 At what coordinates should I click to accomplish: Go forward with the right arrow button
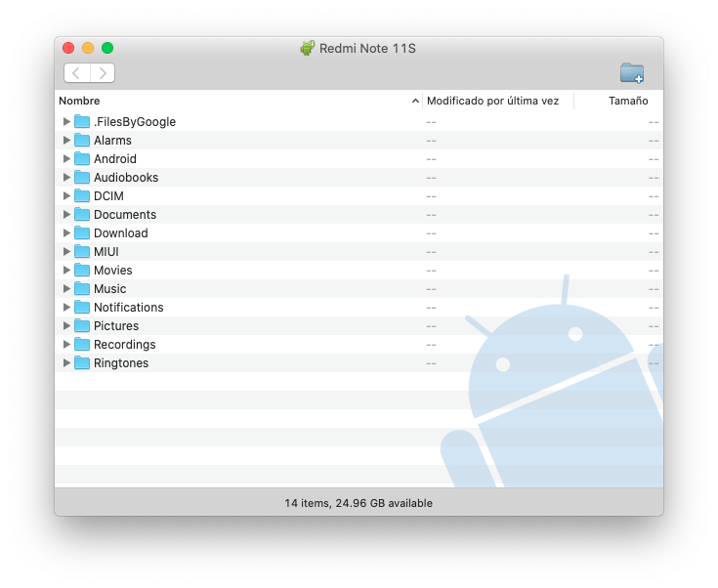103,73
